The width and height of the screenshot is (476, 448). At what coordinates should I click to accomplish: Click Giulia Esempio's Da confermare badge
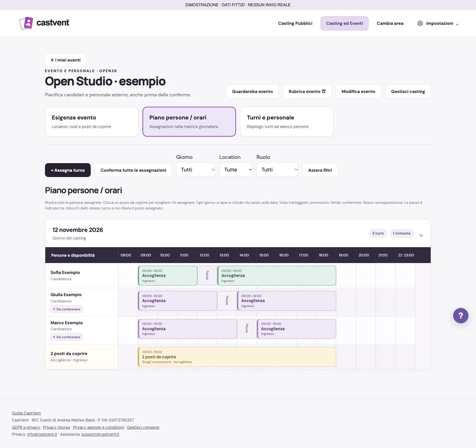[67, 309]
